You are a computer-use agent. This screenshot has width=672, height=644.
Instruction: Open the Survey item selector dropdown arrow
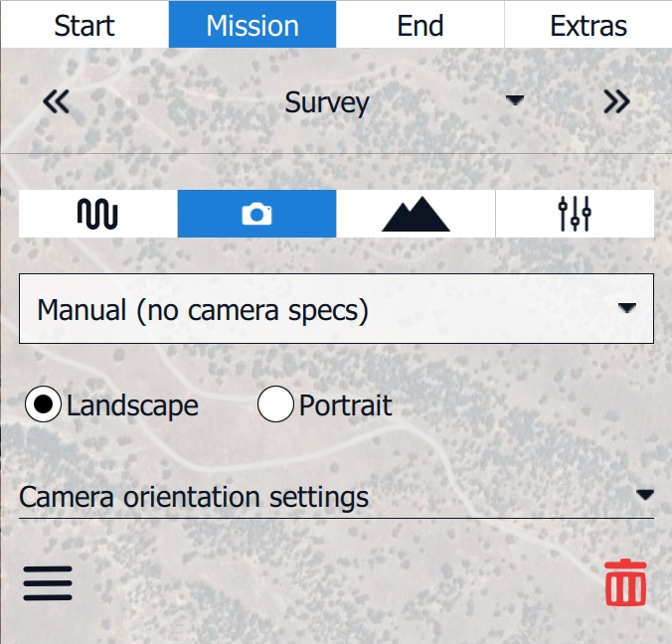click(514, 101)
